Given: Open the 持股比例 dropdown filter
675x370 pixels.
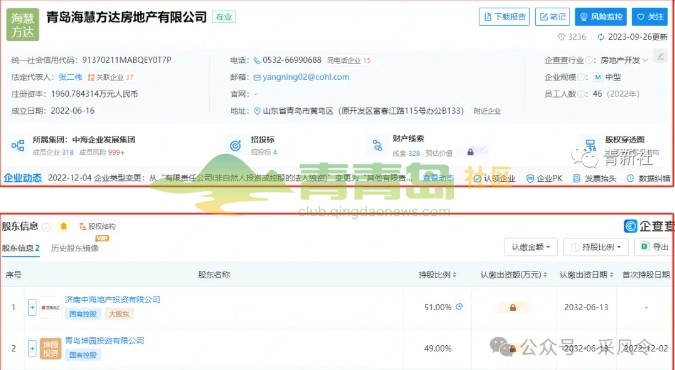Looking at the screenshot, I should pos(596,247).
